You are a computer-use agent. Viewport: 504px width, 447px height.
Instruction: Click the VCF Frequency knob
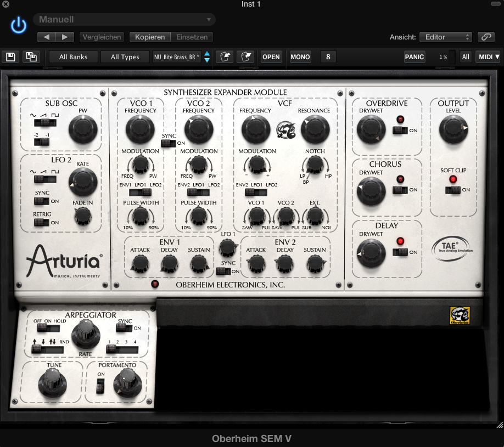click(256, 129)
